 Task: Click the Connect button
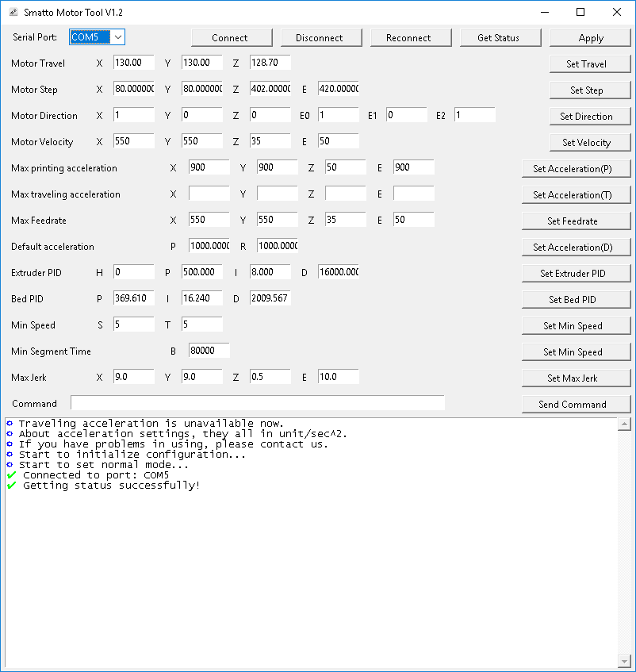tap(232, 38)
